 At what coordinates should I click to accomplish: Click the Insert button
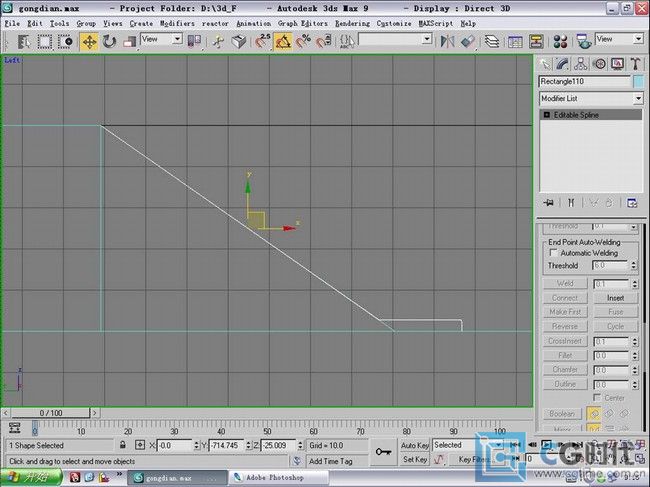point(615,298)
